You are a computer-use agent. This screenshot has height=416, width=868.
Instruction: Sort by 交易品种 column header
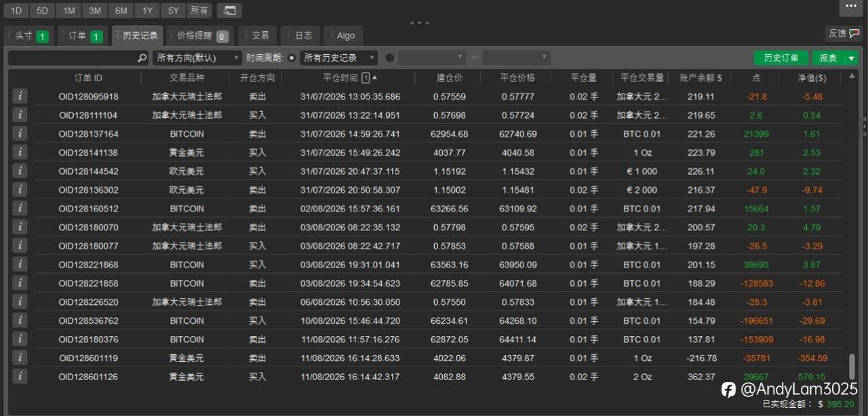pos(186,78)
